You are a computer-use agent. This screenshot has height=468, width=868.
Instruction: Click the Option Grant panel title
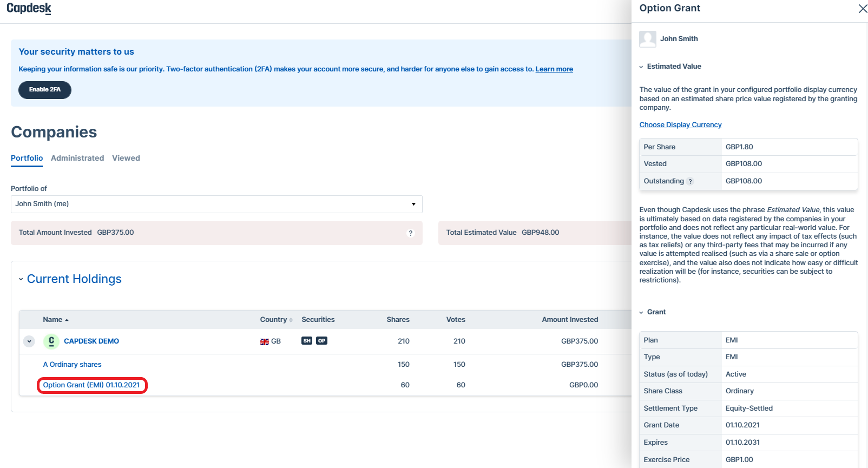point(669,8)
